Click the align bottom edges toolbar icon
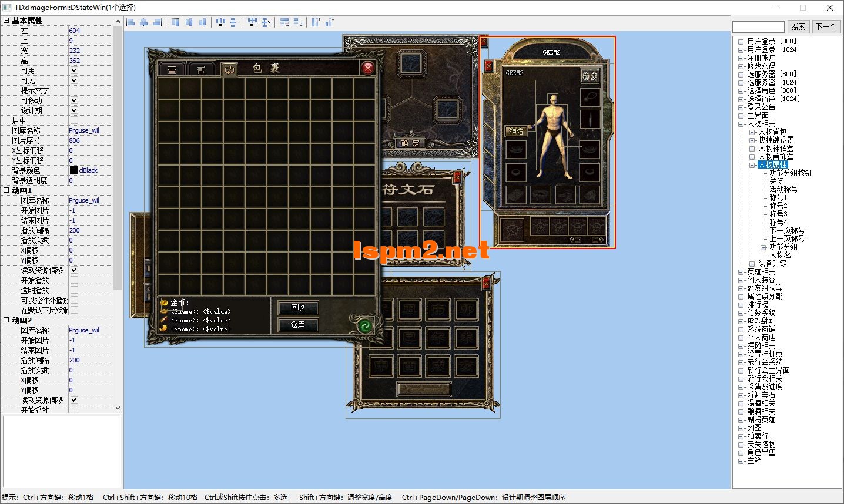Screen dimensions: 844x504 coord(202,22)
